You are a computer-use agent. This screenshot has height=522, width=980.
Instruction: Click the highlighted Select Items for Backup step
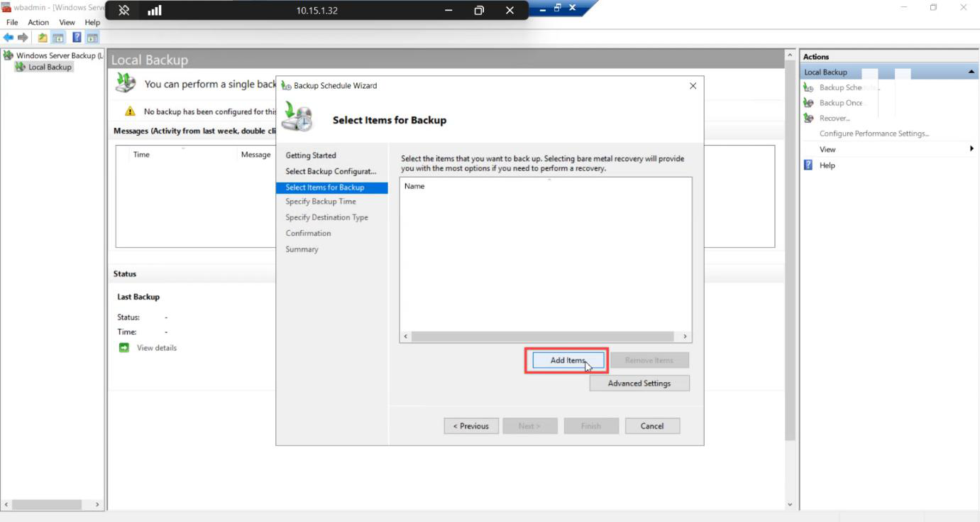[332, 187]
